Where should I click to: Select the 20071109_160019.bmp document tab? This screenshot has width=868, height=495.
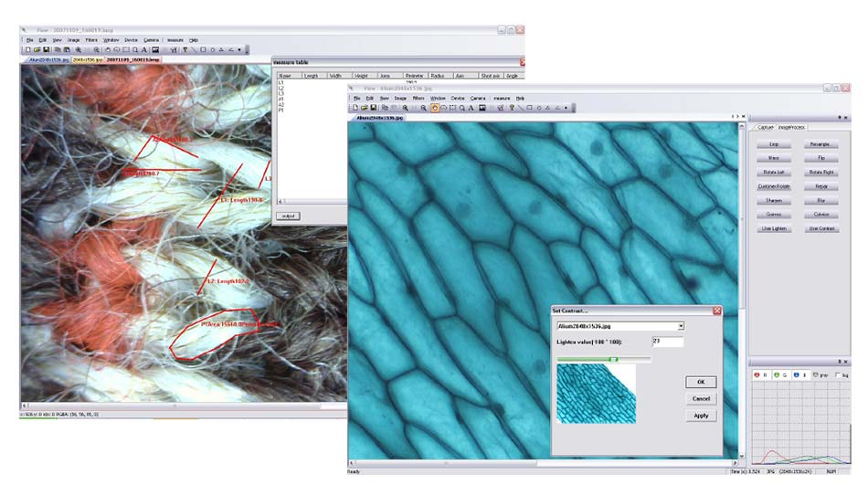(132, 59)
